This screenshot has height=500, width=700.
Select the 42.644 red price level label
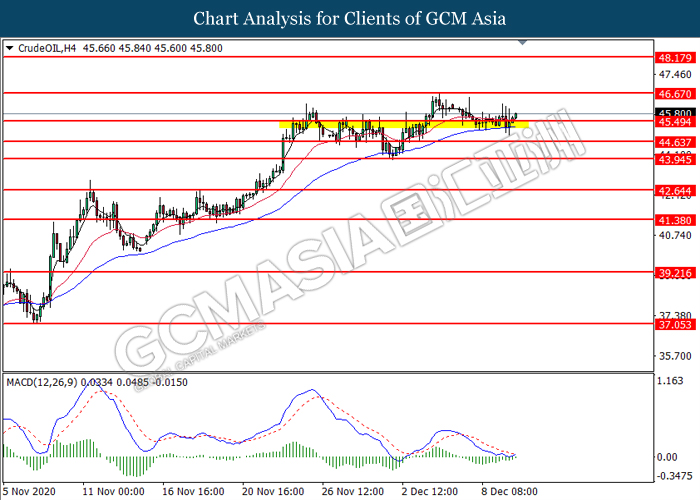[675, 191]
